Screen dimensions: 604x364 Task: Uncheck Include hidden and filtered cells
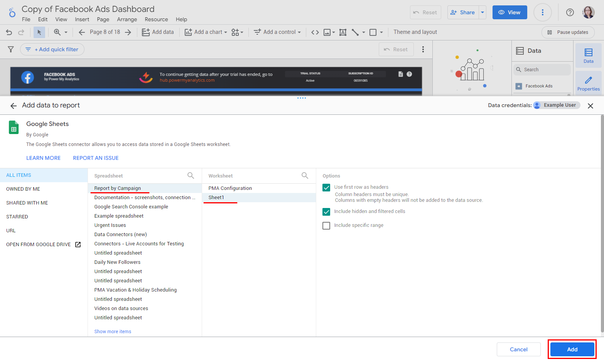click(x=326, y=212)
